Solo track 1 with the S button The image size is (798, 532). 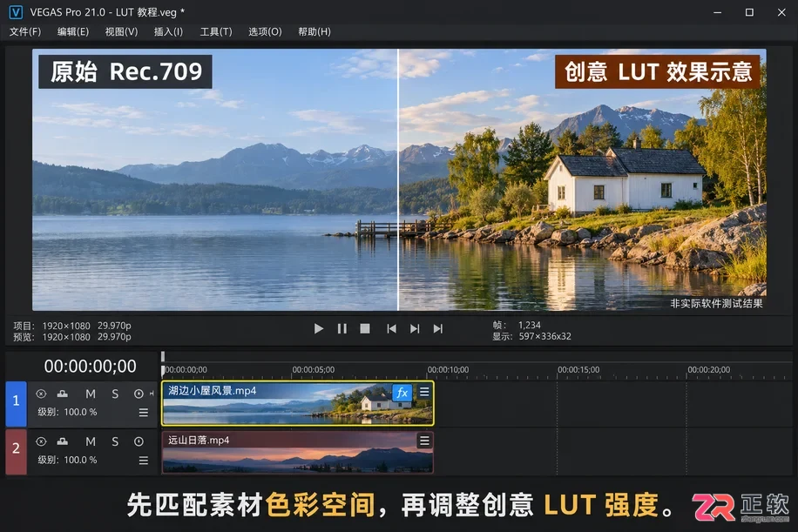coord(115,394)
